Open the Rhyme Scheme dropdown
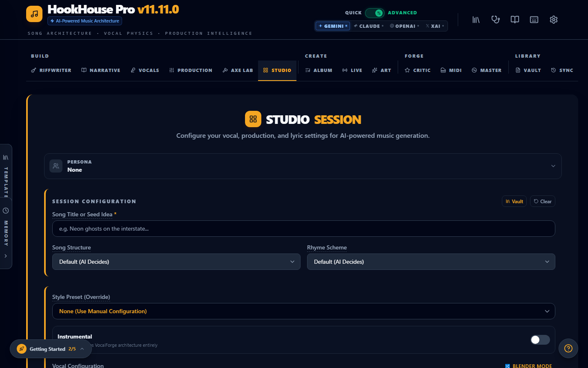Image resolution: width=588 pixels, height=368 pixels. click(431, 262)
